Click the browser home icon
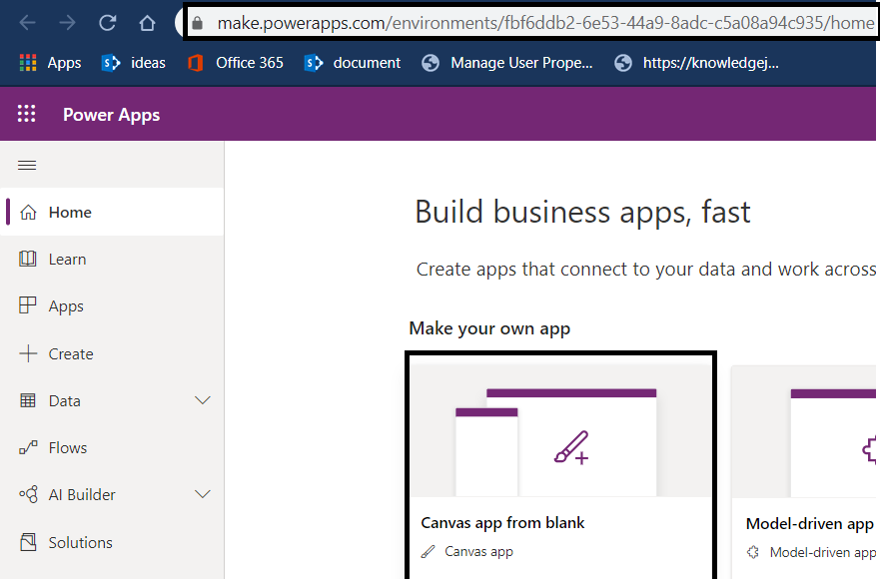 coord(147,23)
